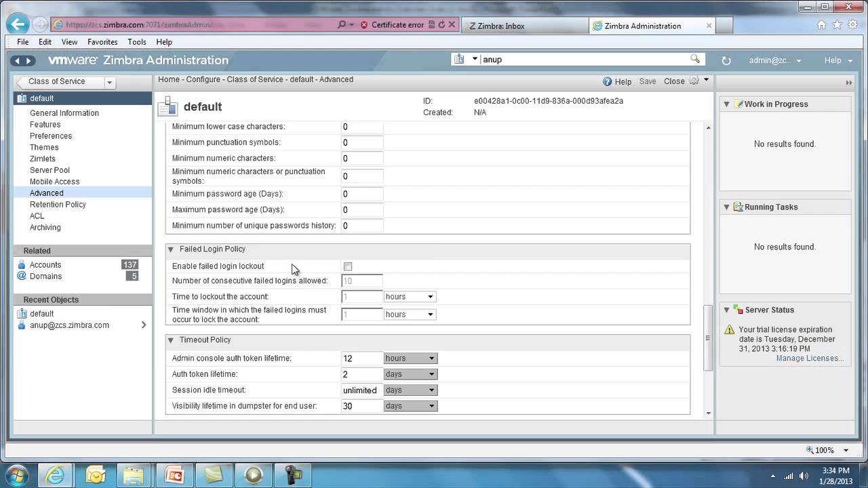Open Class of Service dropdown
868x488 pixels.
[108, 82]
